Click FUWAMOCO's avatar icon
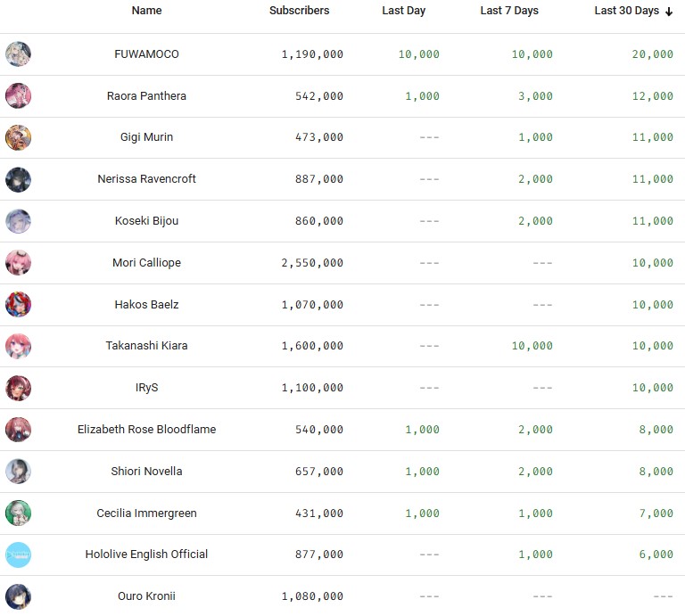Viewport: 685px width, 616px height. coord(18,54)
